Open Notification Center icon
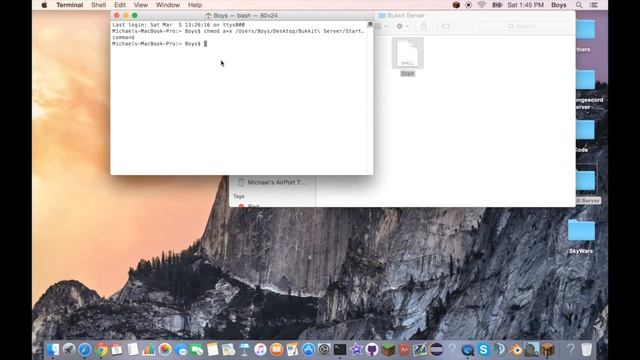This screenshot has height=360, width=640. [x=594, y=5]
